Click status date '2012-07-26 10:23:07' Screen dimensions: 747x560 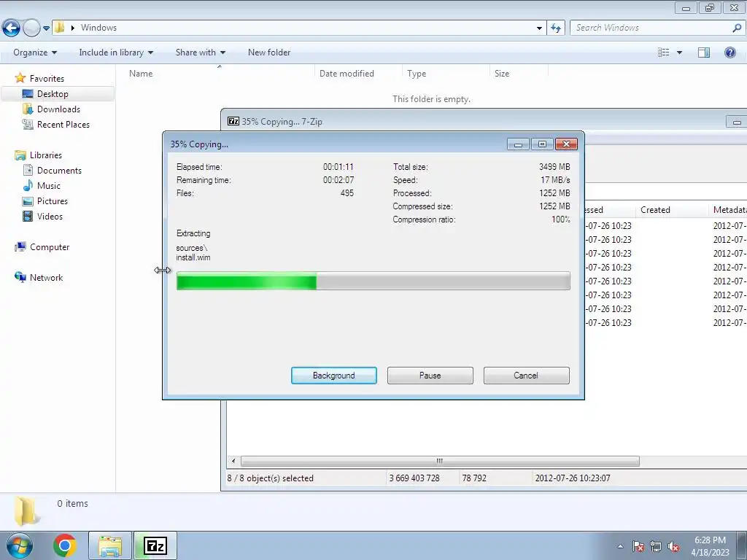click(x=572, y=478)
